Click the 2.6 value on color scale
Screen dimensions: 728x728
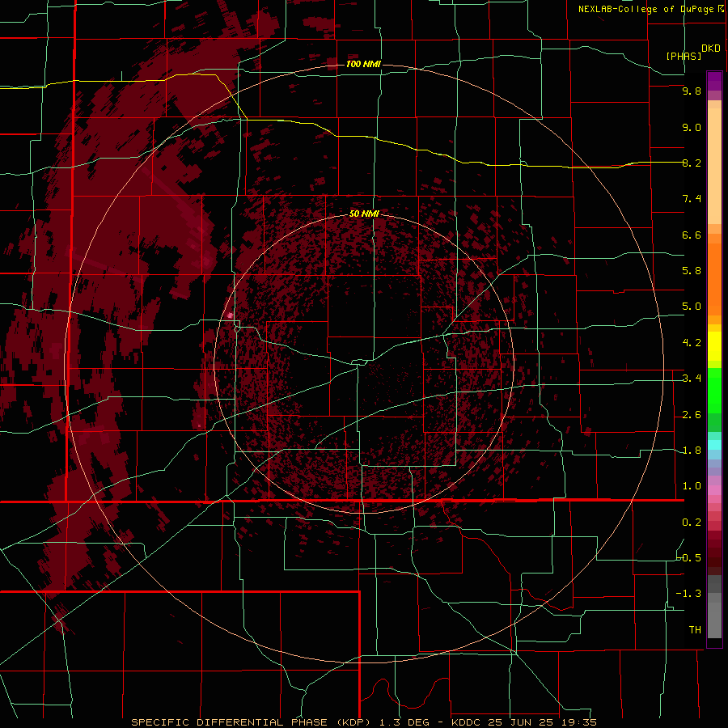(692, 415)
